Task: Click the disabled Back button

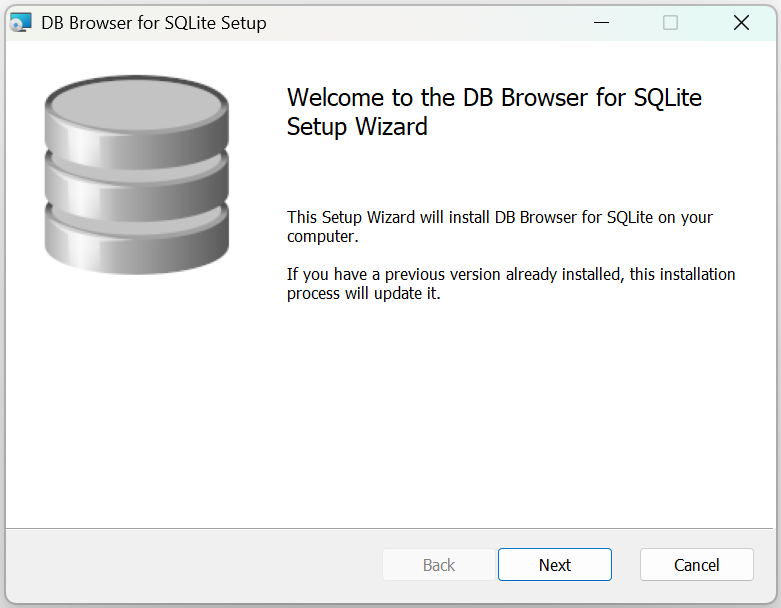Action: pyautogui.click(x=439, y=565)
